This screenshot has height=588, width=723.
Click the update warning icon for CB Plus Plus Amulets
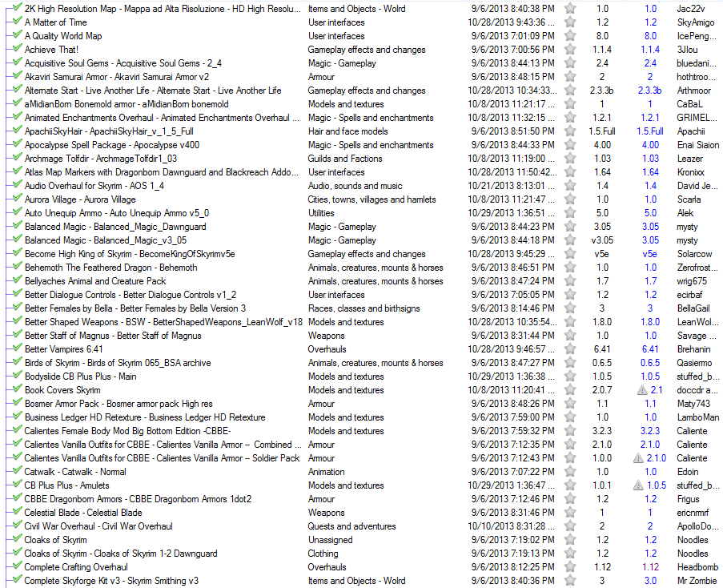(x=638, y=485)
